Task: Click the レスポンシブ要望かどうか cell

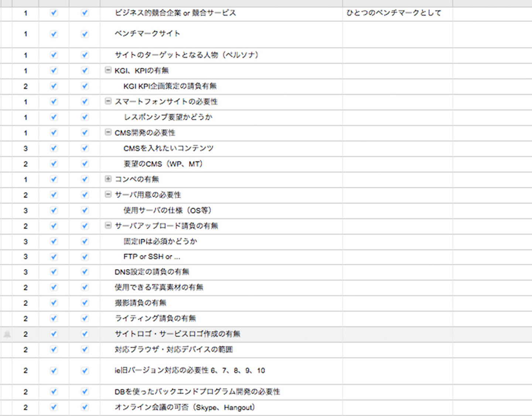Action: (x=221, y=117)
